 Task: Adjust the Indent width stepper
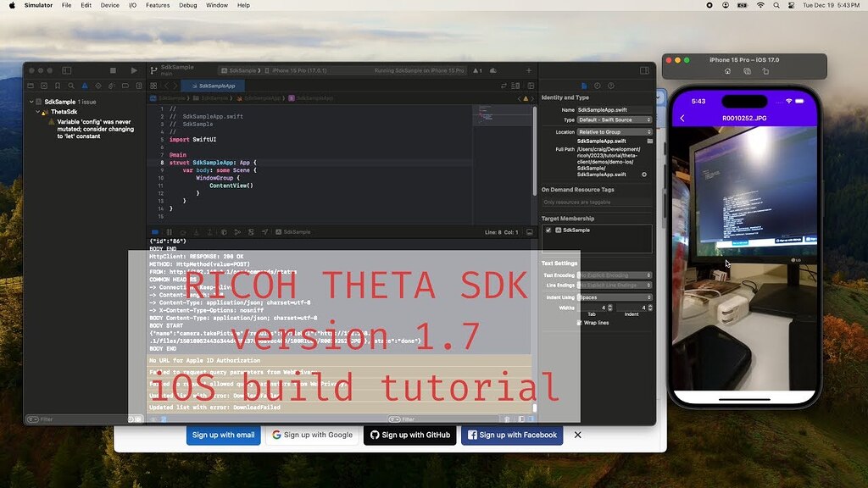tap(650, 308)
